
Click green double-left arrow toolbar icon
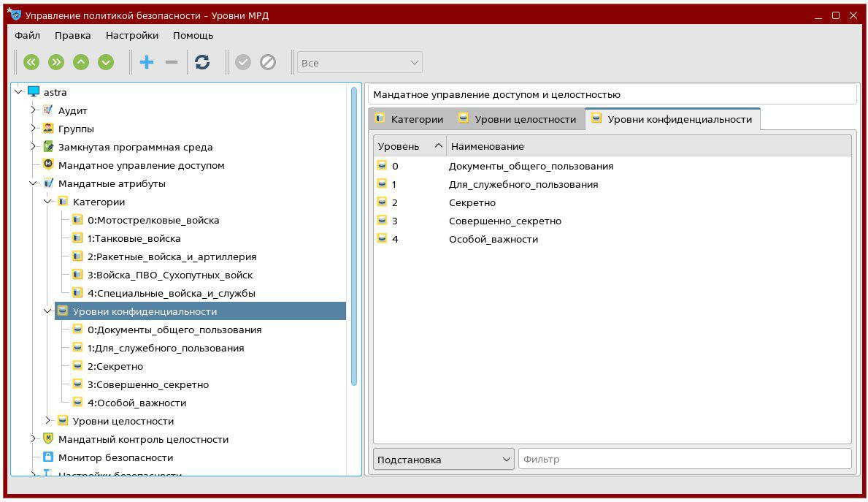point(31,63)
